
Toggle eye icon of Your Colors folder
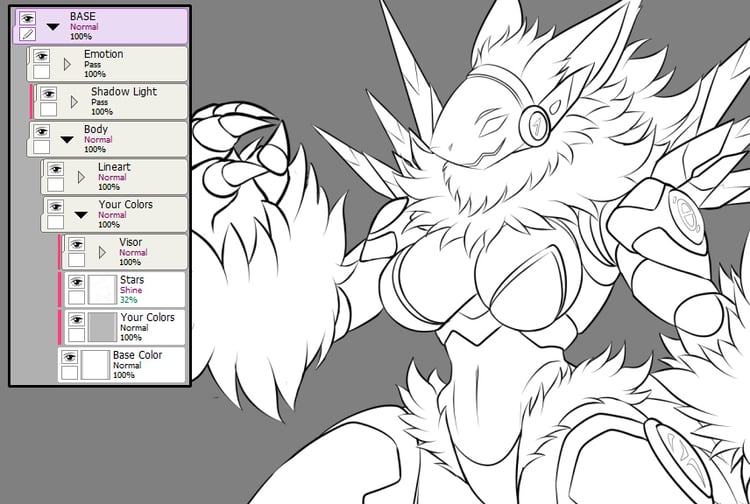coord(55,207)
